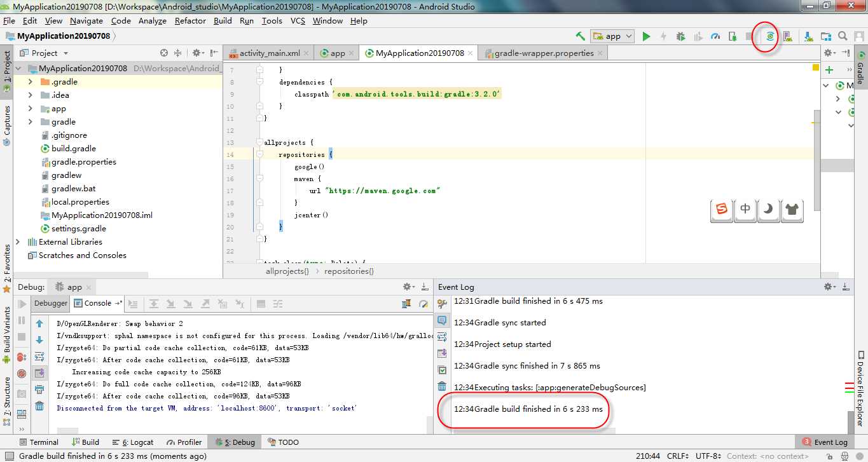Open the Refactor menu
868x462 pixels.
coord(190,20)
